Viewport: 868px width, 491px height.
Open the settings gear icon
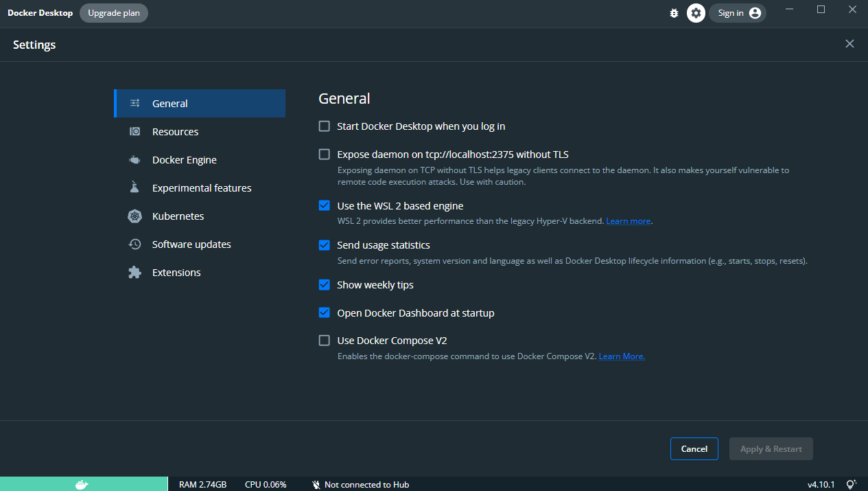[x=696, y=13]
